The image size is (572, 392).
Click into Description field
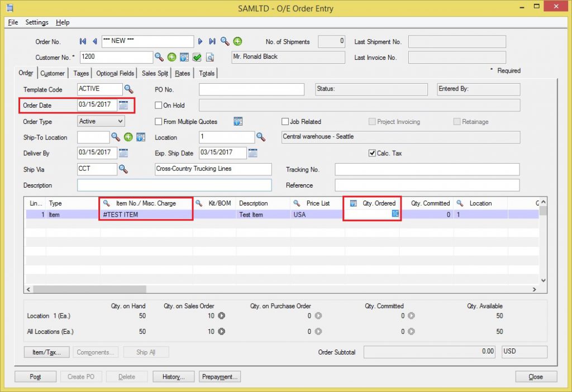click(x=174, y=185)
